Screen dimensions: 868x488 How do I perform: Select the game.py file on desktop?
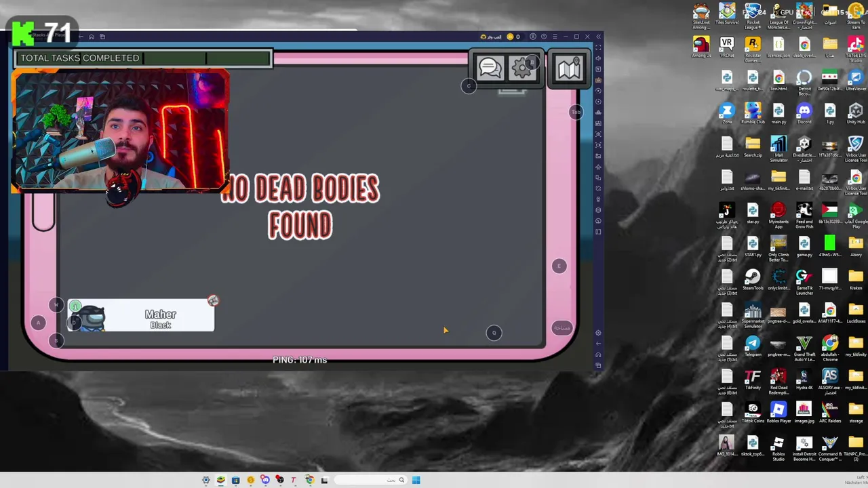tap(804, 247)
